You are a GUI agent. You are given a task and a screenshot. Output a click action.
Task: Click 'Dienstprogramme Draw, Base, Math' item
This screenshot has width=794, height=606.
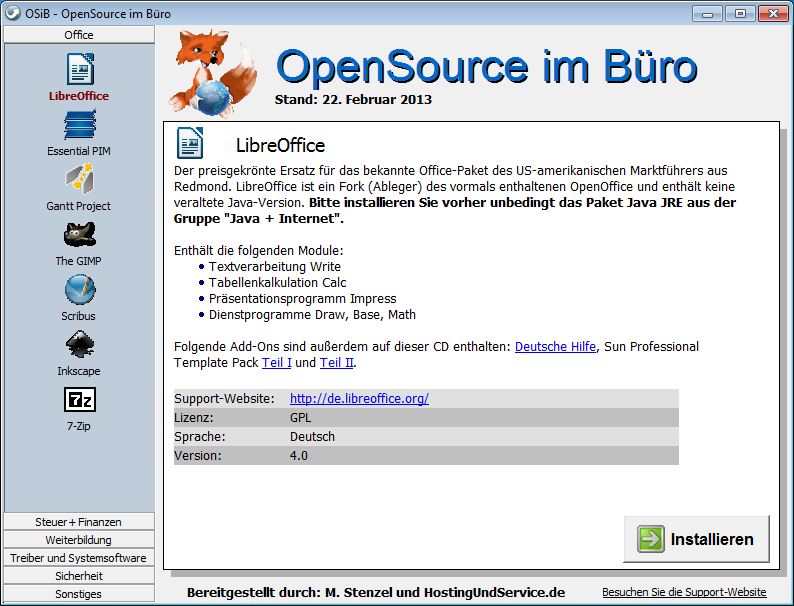tap(312, 315)
